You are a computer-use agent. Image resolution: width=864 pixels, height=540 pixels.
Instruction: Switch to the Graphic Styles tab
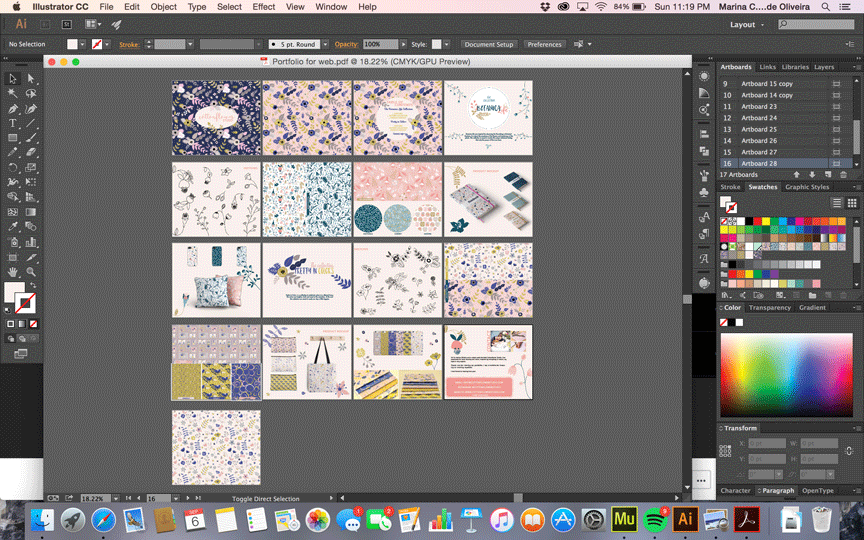(x=807, y=187)
